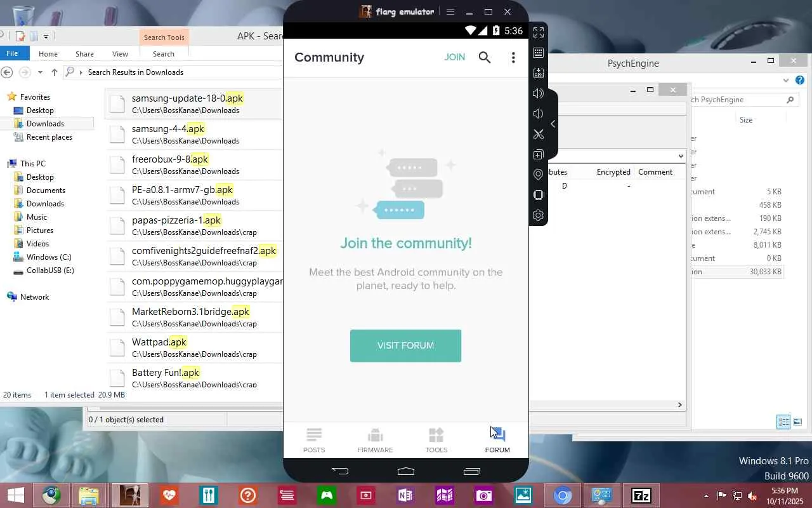Viewport: 812px width, 508px height.
Task: Open the emulator keyboard mapping icon
Action: pos(539,53)
